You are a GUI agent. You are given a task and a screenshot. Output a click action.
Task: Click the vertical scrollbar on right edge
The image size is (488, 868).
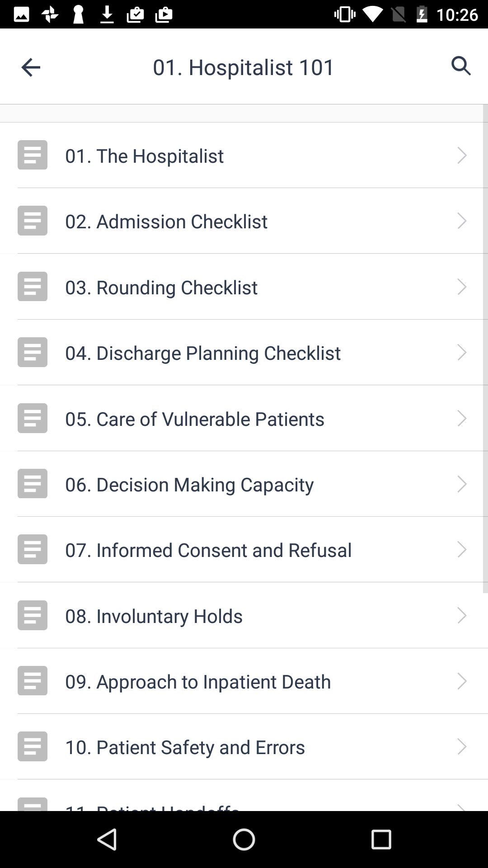(x=485, y=349)
